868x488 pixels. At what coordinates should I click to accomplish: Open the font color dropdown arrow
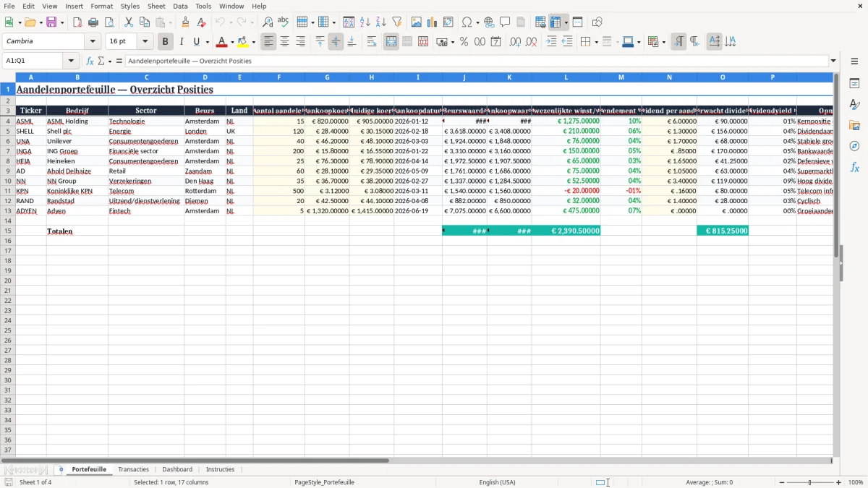(232, 42)
